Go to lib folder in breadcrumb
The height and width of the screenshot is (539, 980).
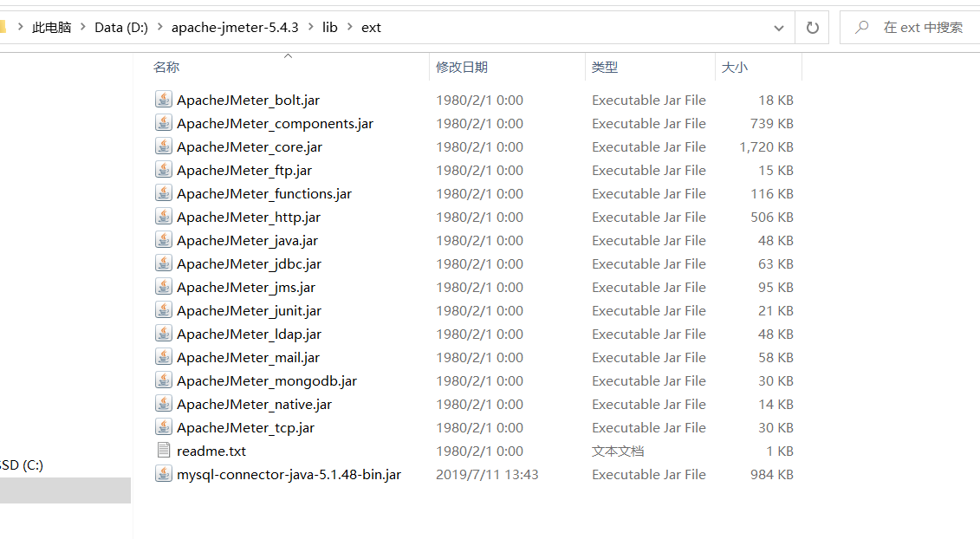(330, 28)
